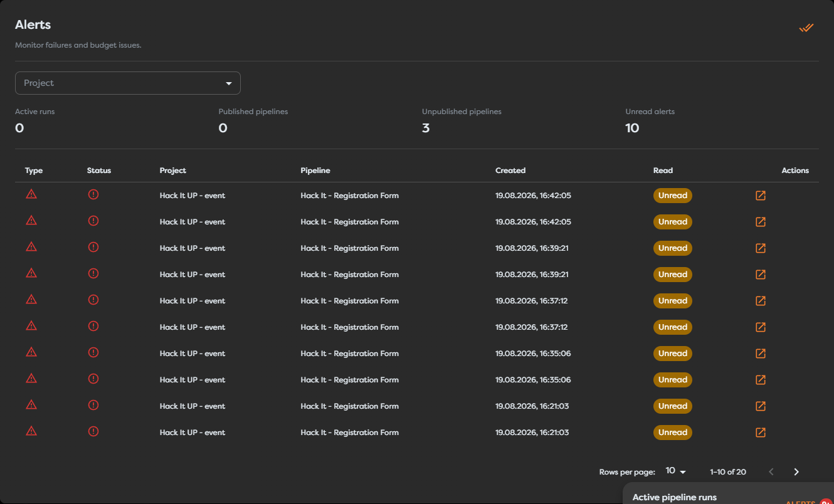The width and height of the screenshot is (834, 504).
Task: Click error status icon in lower 16:39:21 row
Action: (93, 273)
